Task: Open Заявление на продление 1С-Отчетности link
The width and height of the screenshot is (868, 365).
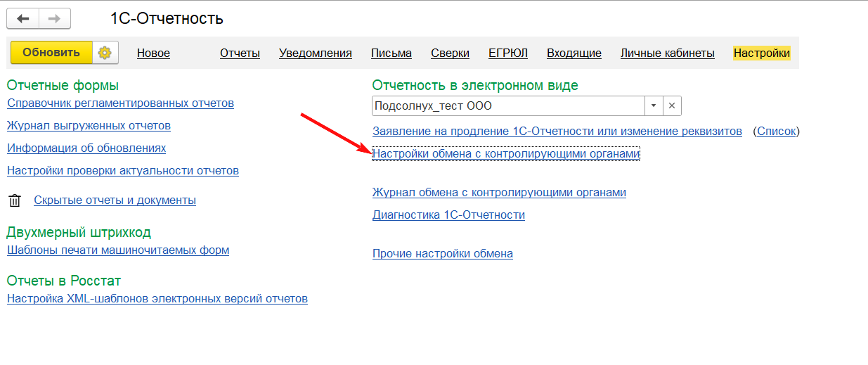Action: 557,132
